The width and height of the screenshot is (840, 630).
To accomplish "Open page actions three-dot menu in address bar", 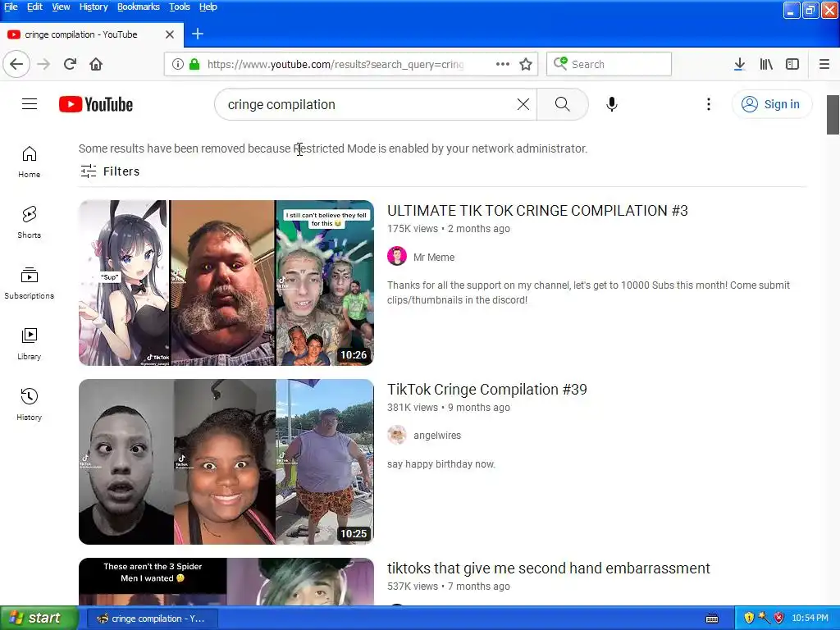I will (503, 64).
